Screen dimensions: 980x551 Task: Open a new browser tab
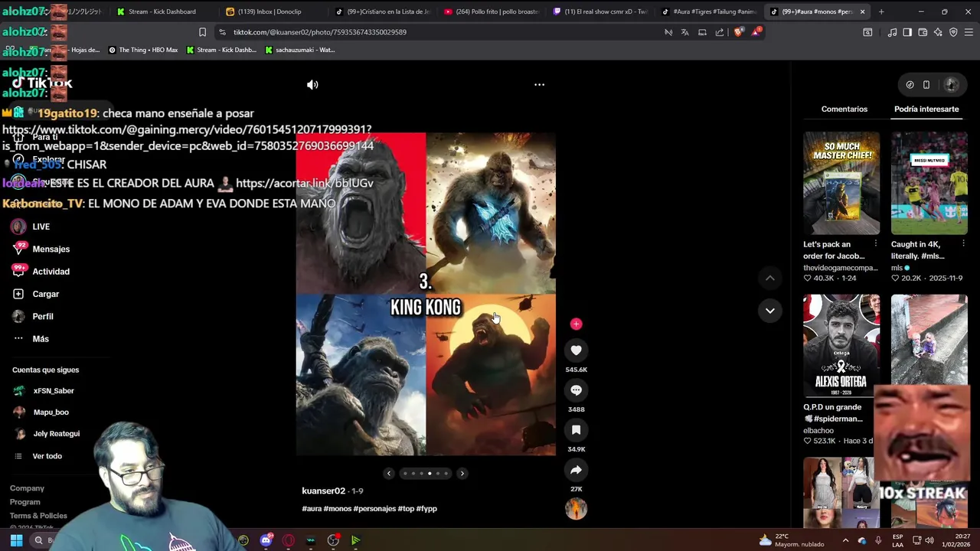881,11
